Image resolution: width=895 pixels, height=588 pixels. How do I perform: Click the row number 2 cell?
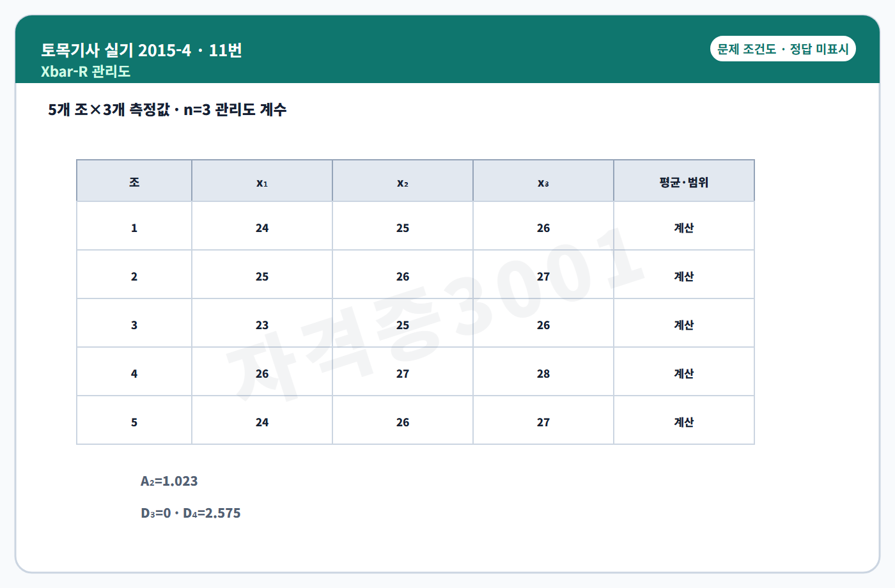tap(134, 275)
